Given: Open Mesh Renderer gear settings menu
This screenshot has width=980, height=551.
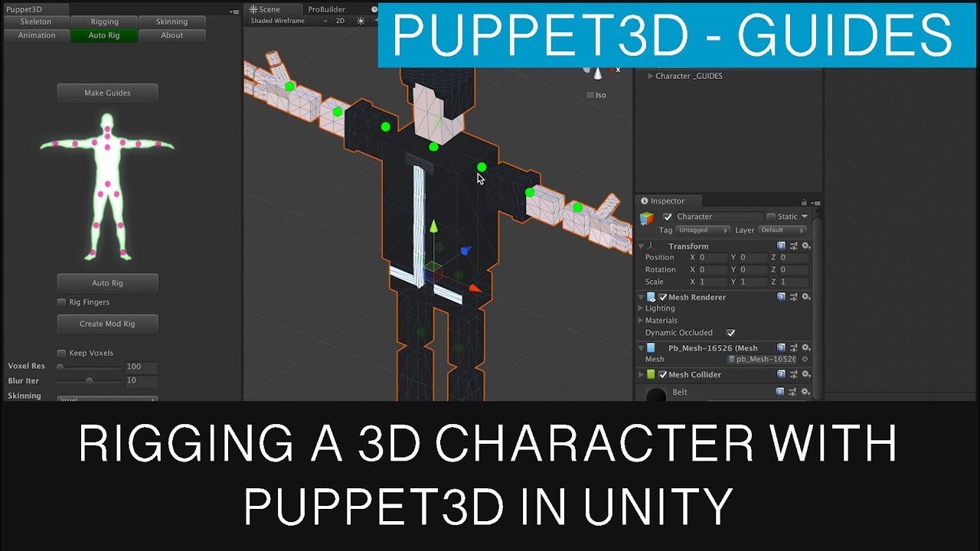Looking at the screenshot, I should (x=805, y=296).
